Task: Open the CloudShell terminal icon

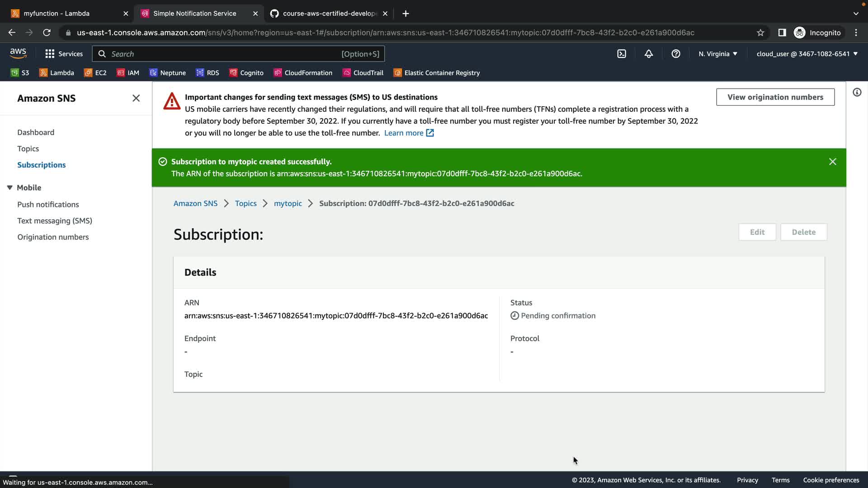Action: (x=622, y=54)
